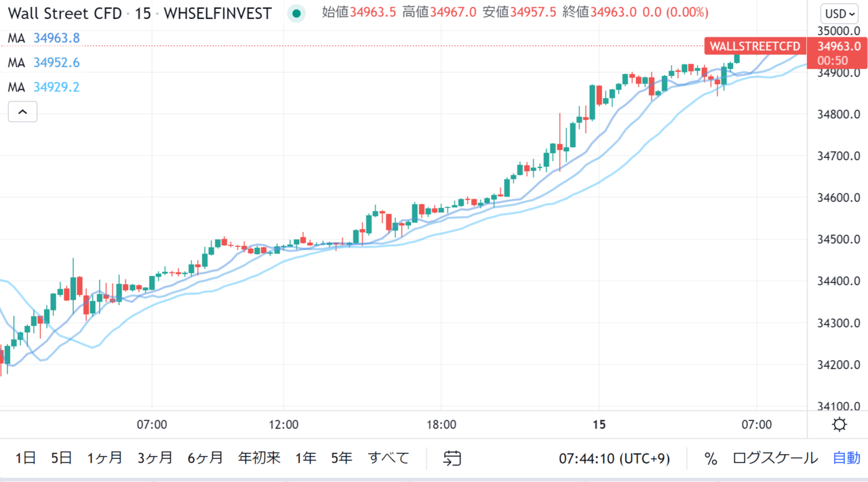
Task: Click the WALLSTREETCFD price label
Action: [755, 46]
